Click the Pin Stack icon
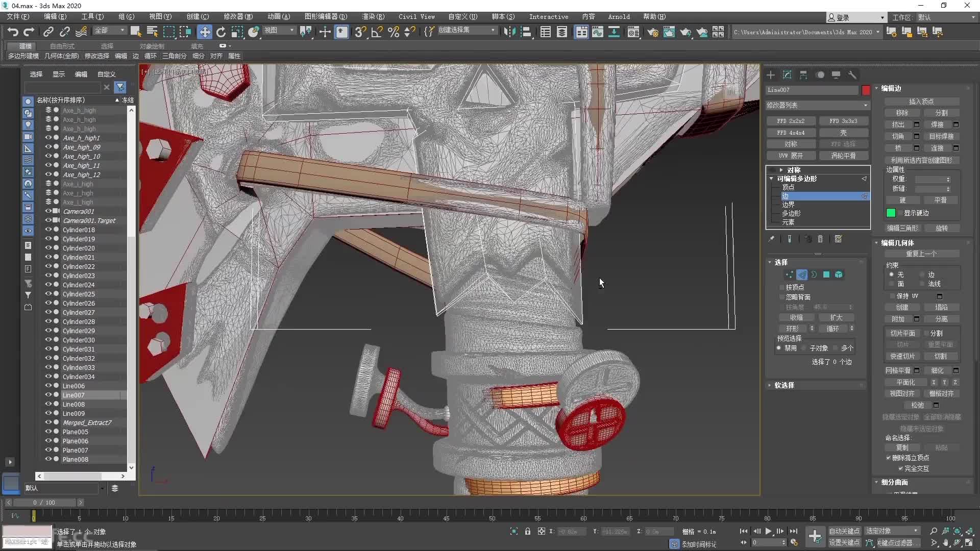Viewport: 980px width, 551px height. tap(771, 239)
